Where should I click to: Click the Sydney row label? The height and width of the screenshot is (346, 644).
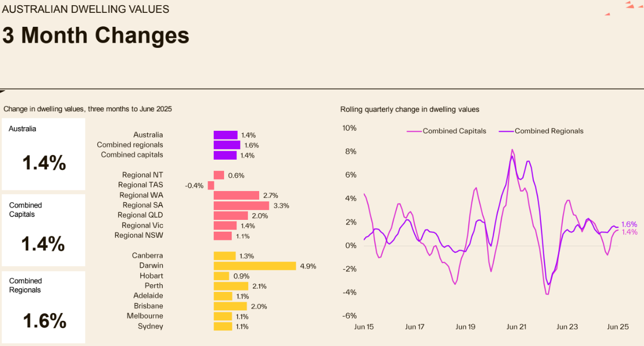tap(150, 326)
